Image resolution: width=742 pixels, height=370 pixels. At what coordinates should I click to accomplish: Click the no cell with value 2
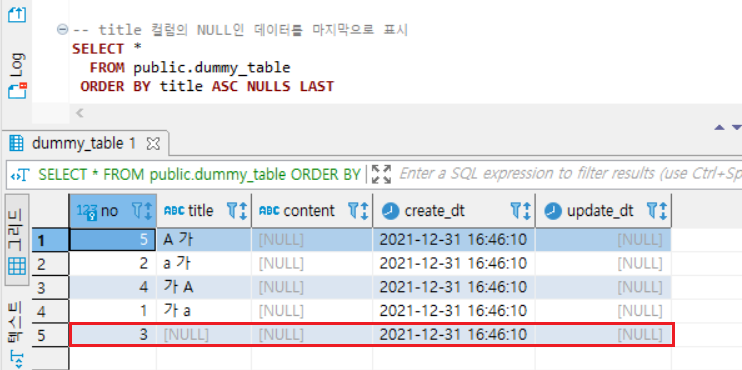tap(113, 264)
